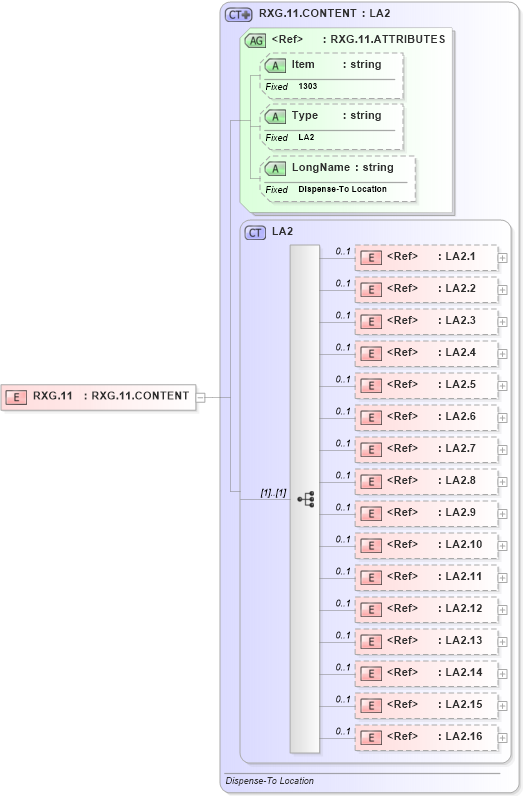Expand the LA2.12 element
The width and height of the screenshot is (523, 796).
click(503, 610)
